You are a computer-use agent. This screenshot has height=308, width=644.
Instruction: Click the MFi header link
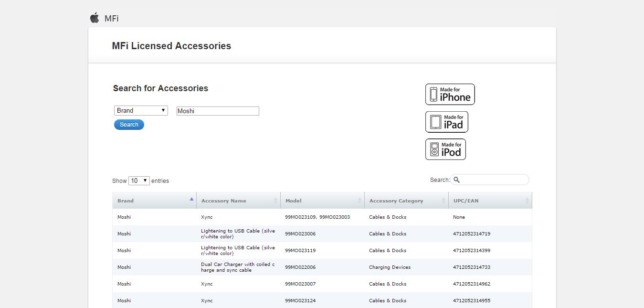111,19
